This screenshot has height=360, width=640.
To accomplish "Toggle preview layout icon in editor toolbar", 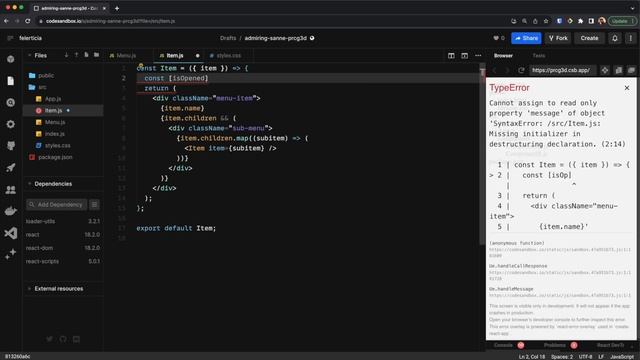I will [x=464, y=56].
